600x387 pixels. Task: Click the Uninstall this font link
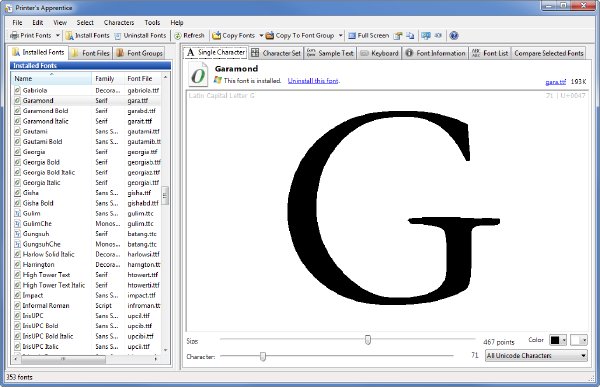pos(313,81)
